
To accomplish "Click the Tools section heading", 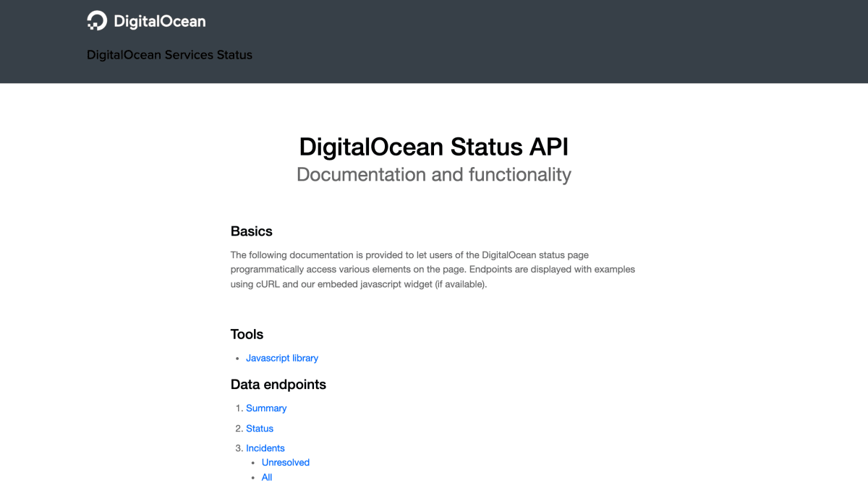I will click(247, 334).
